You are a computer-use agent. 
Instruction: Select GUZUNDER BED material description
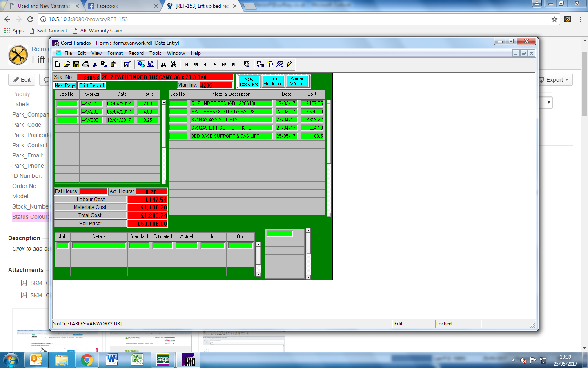(x=231, y=103)
